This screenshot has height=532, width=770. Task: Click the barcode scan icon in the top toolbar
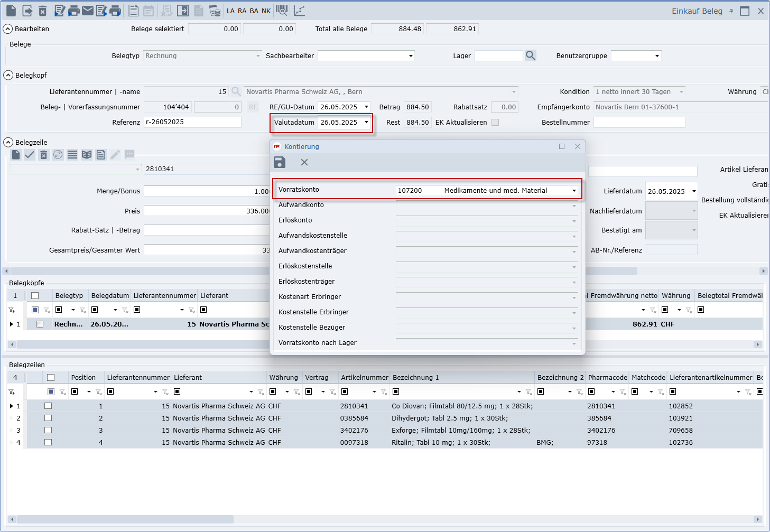(x=282, y=11)
